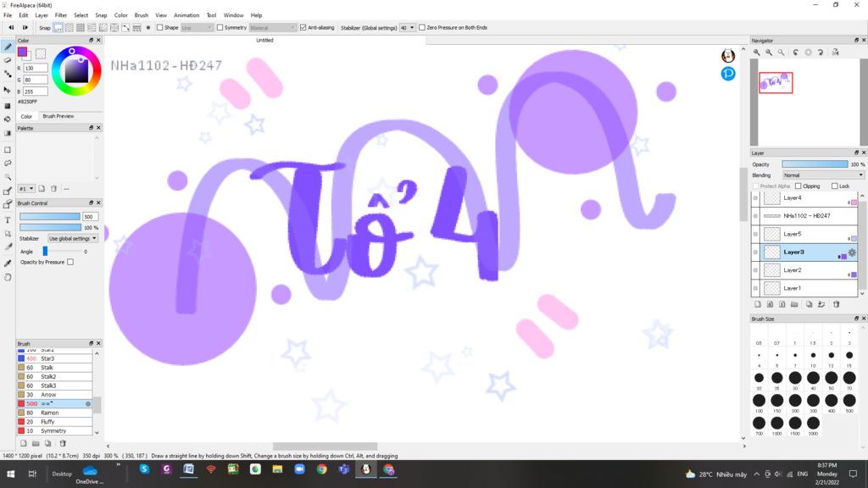Choose the Arrow brush
Image resolution: width=868 pixels, height=488 pixels.
click(x=54, y=395)
